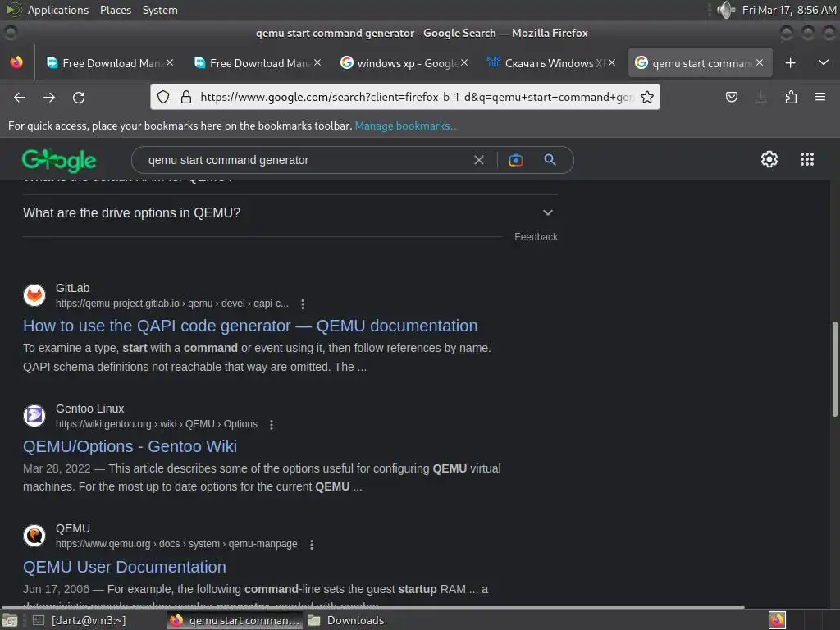This screenshot has height=630, width=840.
Task: Close the qemu start command tab
Action: click(760, 62)
